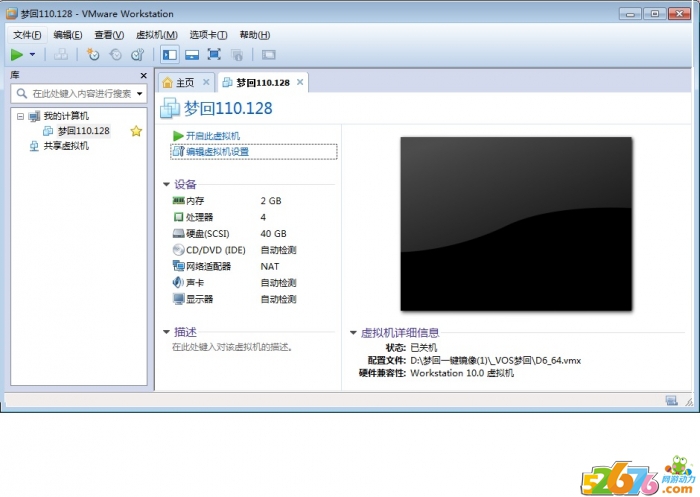
Task: Toggle the favorite star for 梦回110.128
Action: click(x=136, y=131)
